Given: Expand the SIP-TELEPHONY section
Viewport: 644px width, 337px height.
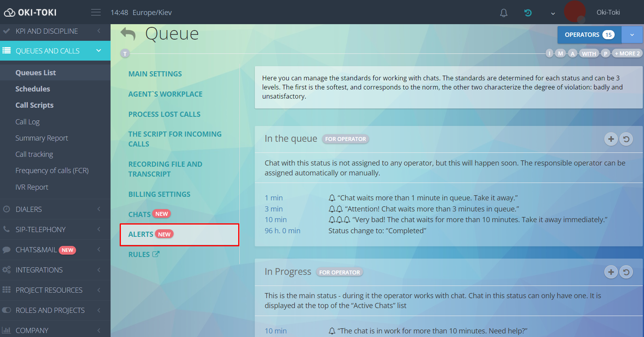Looking at the screenshot, I should click(55, 229).
